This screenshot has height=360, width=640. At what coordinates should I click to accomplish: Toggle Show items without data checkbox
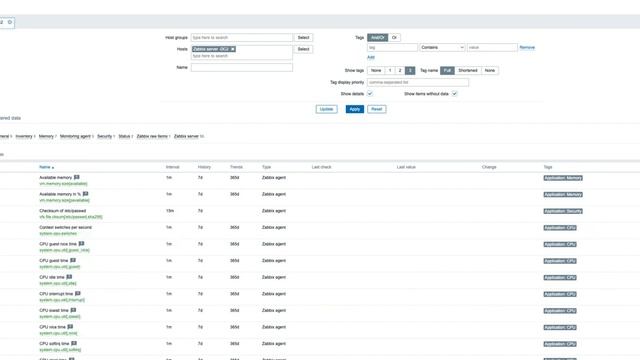(454, 93)
